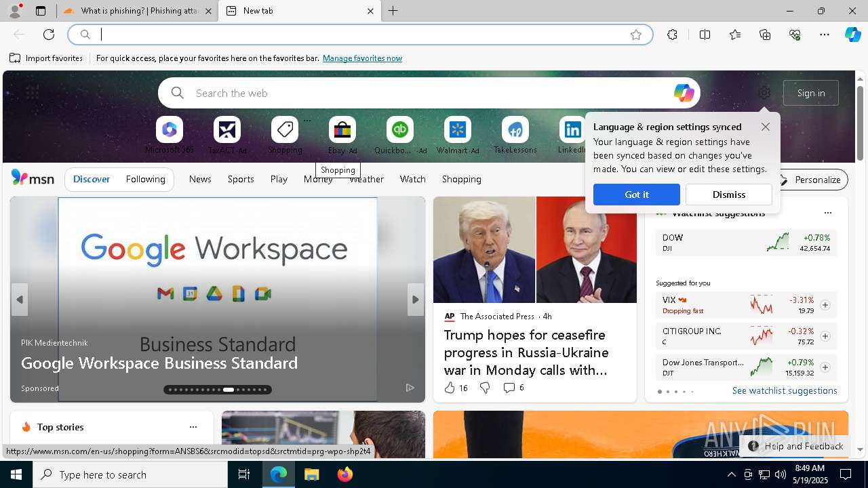Image resolution: width=868 pixels, height=488 pixels.
Task: Open the Extensions puzzle icon
Action: click(x=672, y=35)
